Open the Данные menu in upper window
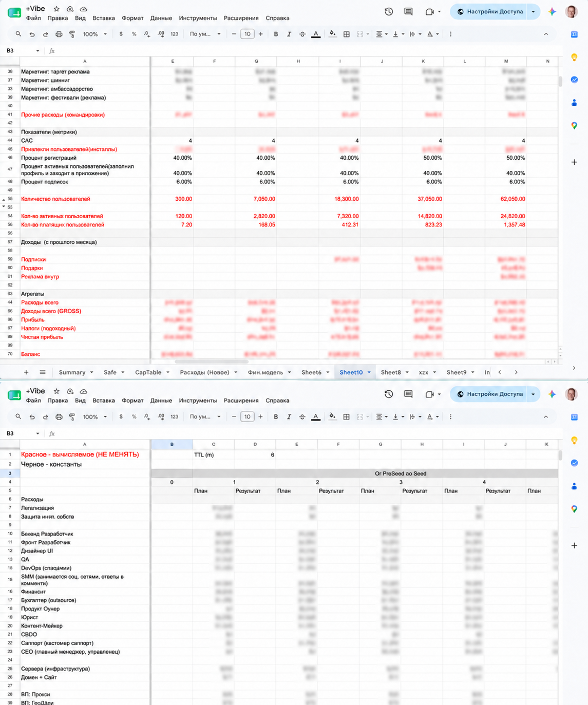 point(161,18)
